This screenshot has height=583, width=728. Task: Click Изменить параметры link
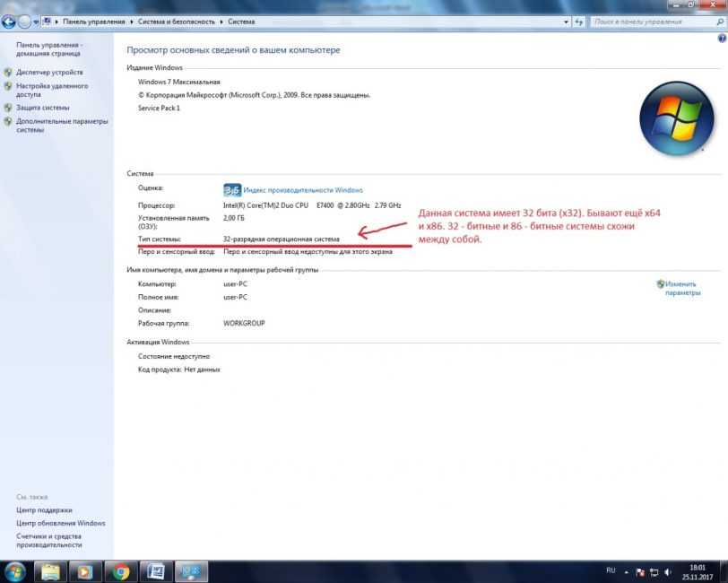coord(682,288)
